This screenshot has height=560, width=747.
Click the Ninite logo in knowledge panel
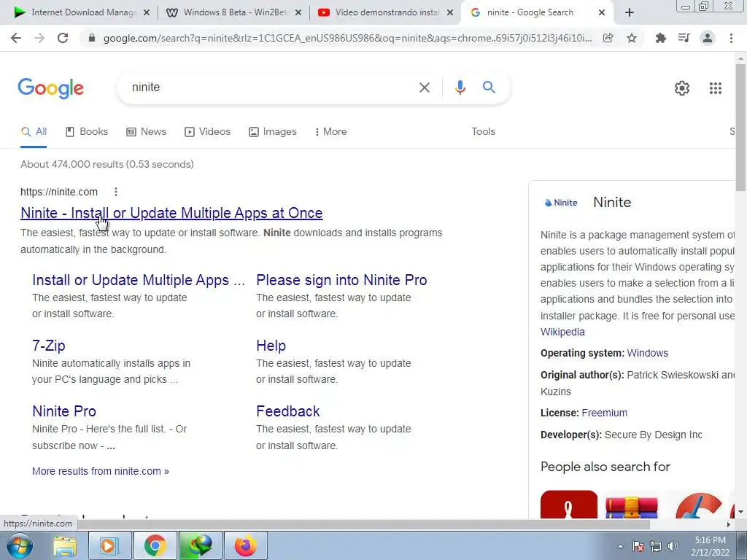tap(561, 203)
